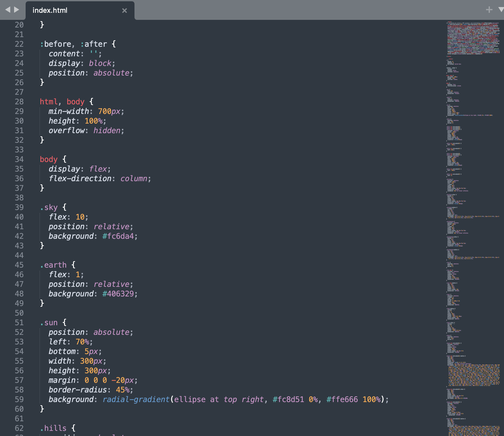Viewport: 504px width, 436px height.
Task: Open the tab list dropdown arrow
Action: pyautogui.click(x=501, y=10)
